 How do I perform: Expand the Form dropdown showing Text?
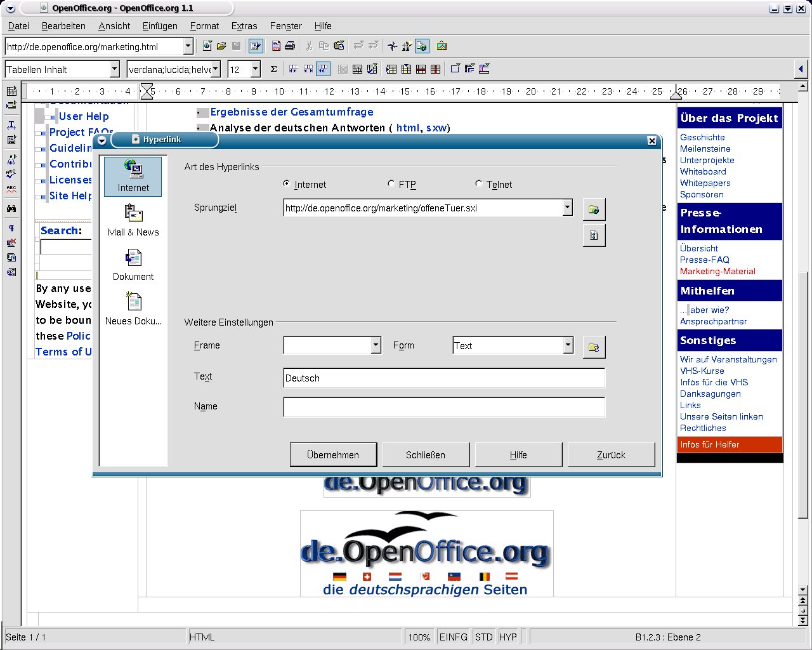click(x=567, y=345)
